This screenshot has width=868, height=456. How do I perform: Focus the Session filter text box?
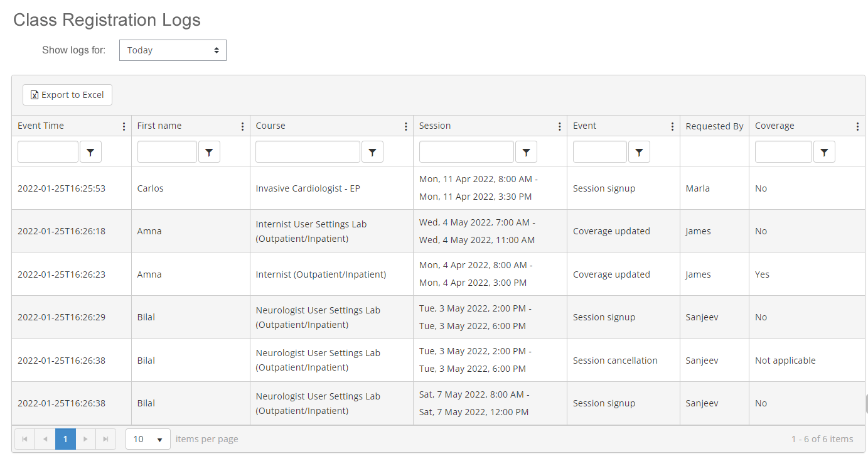[x=466, y=152]
